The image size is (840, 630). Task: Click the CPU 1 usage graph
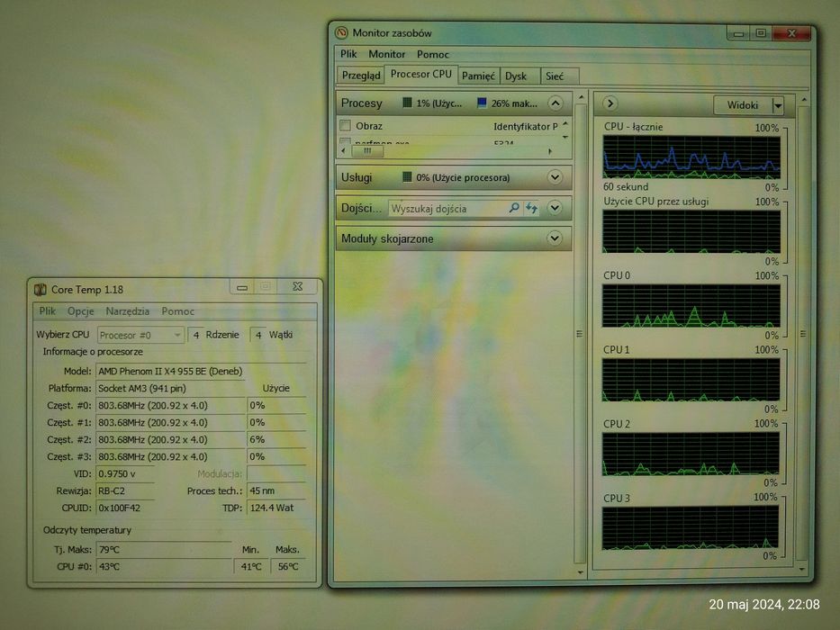691,380
